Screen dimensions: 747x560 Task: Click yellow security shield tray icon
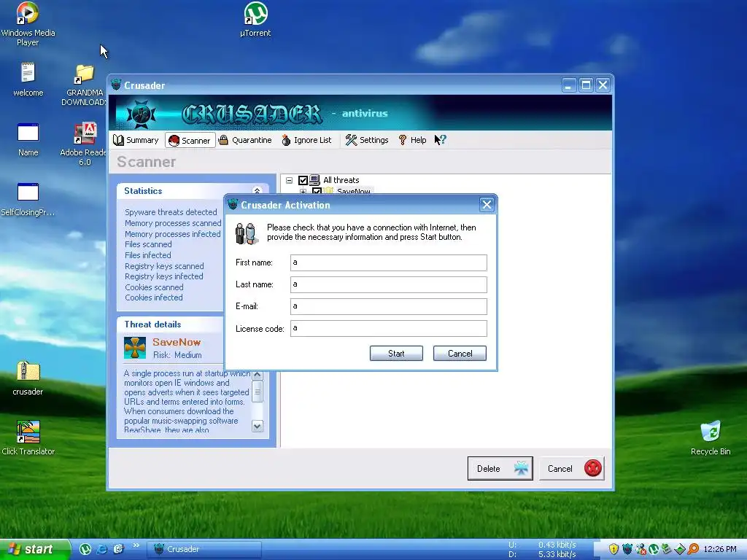[614, 549]
